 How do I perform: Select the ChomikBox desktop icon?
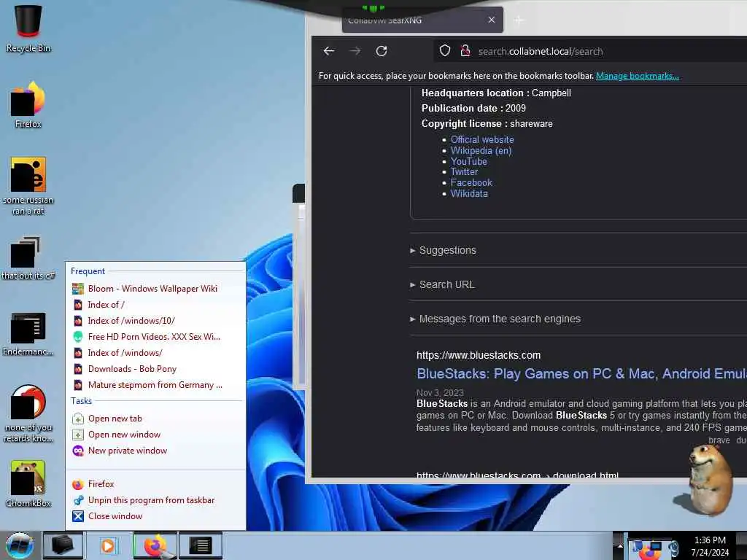(28, 484)
